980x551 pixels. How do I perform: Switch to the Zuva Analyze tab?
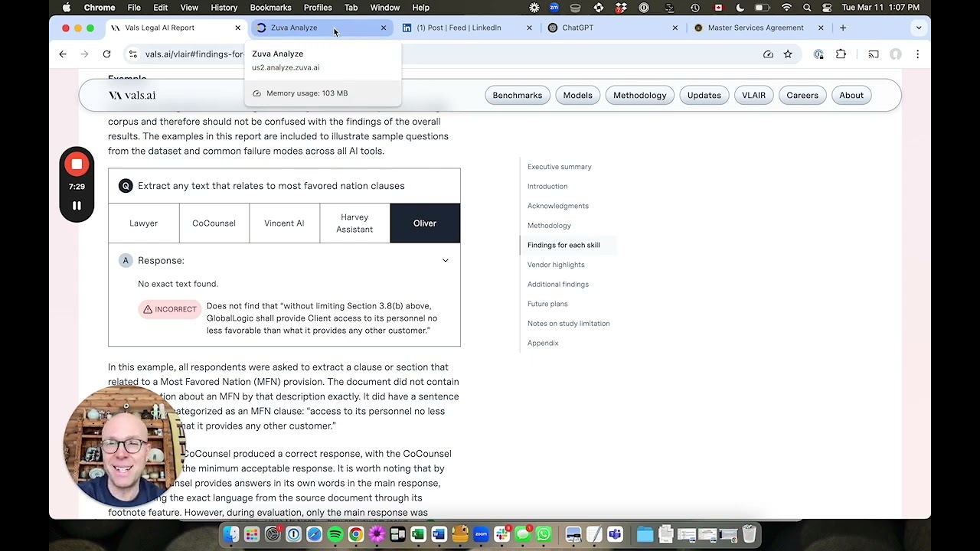click(320, 28)
